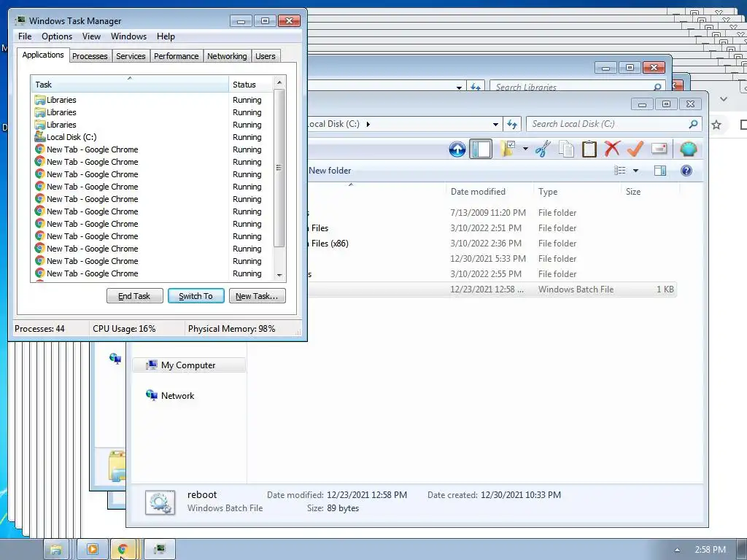This screenshot has height=560, width=747.
Task: Click the task list scroll down arrow
Action: tap(279, 275)
